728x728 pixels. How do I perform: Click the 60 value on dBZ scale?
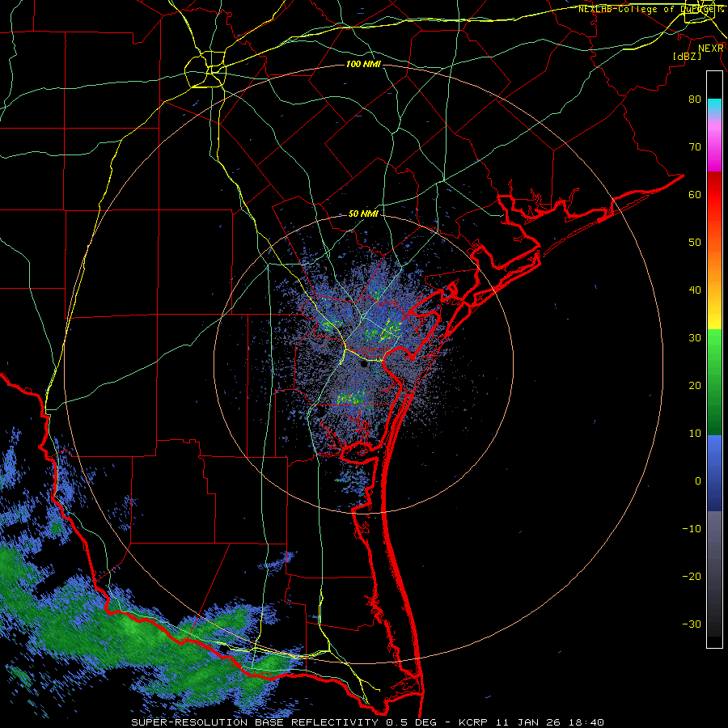coord(695,194)
